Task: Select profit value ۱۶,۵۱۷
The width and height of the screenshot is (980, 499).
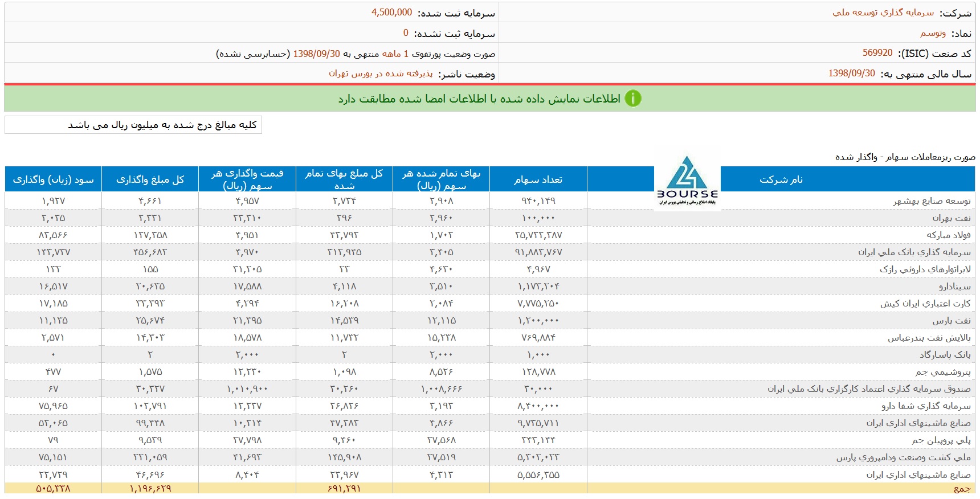Action: pos(54,287)
